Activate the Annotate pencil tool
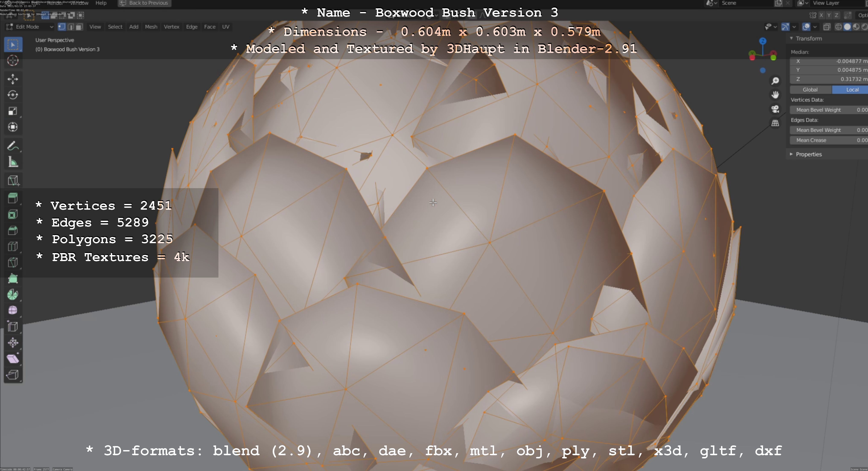This screenshot has width=868, height=471. [x=13, y=146]
